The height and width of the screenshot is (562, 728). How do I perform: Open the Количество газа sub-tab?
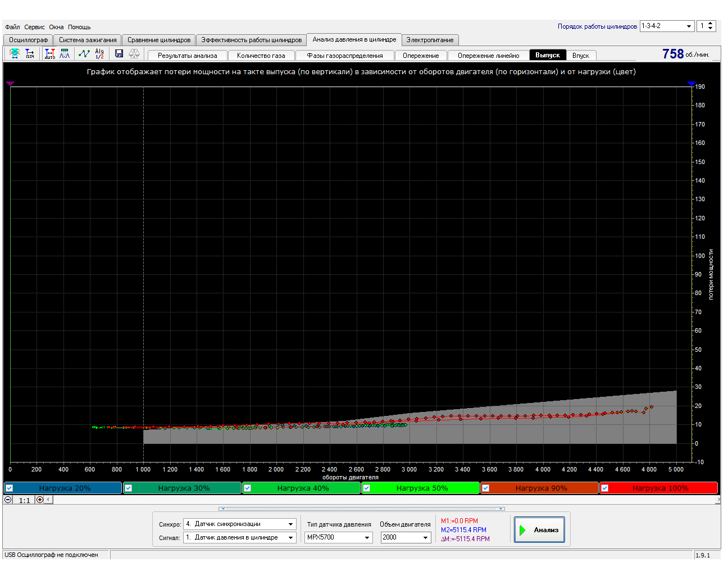pos(261,56)
